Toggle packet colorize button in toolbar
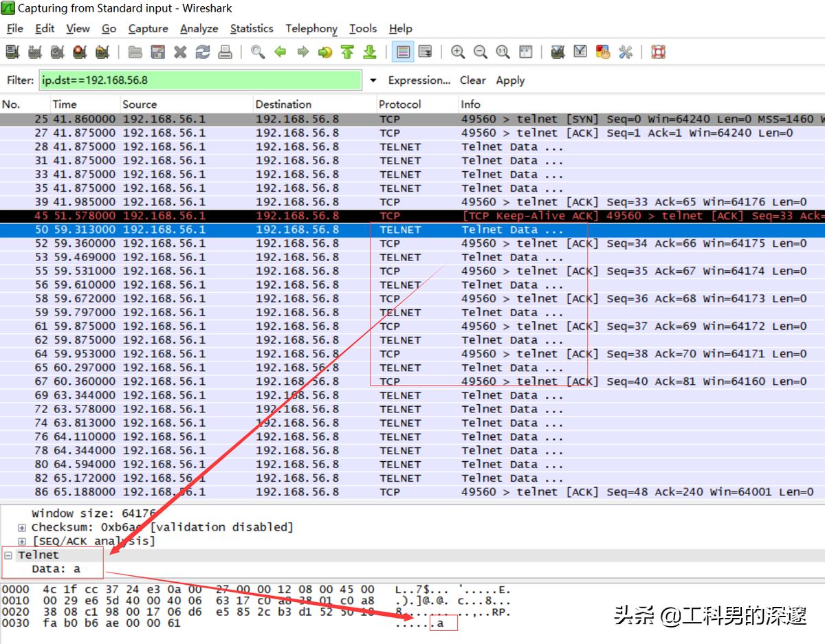 pos(403,52)
